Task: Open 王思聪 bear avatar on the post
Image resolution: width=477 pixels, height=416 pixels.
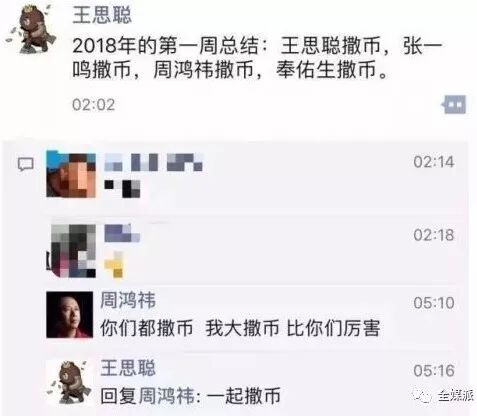Action: coord(31,29)
